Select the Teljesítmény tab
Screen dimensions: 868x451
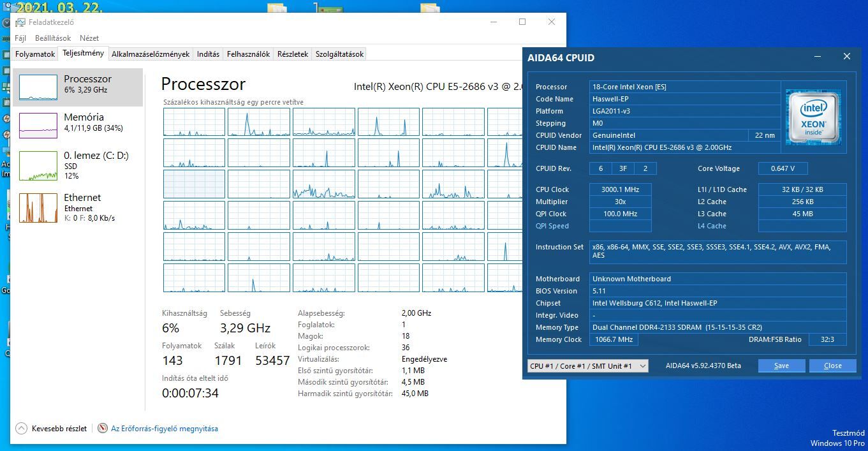[83, 54]
